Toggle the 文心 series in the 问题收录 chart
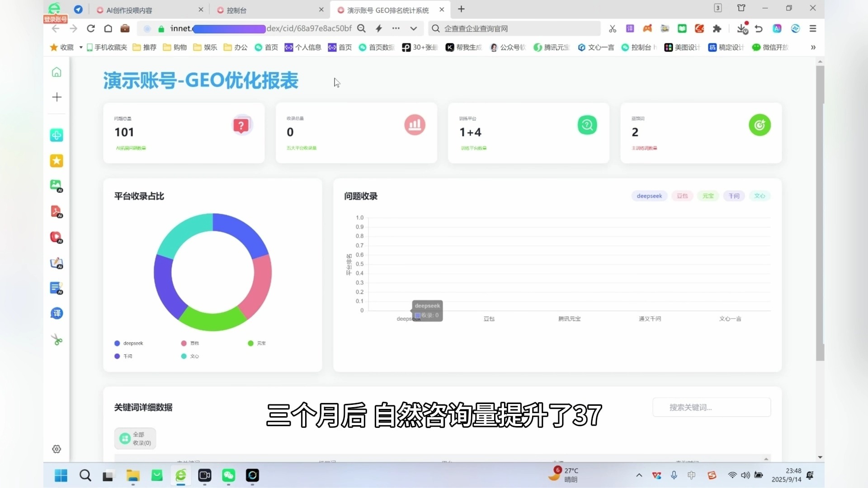This screenshot has width=868, height=488. 759,196
